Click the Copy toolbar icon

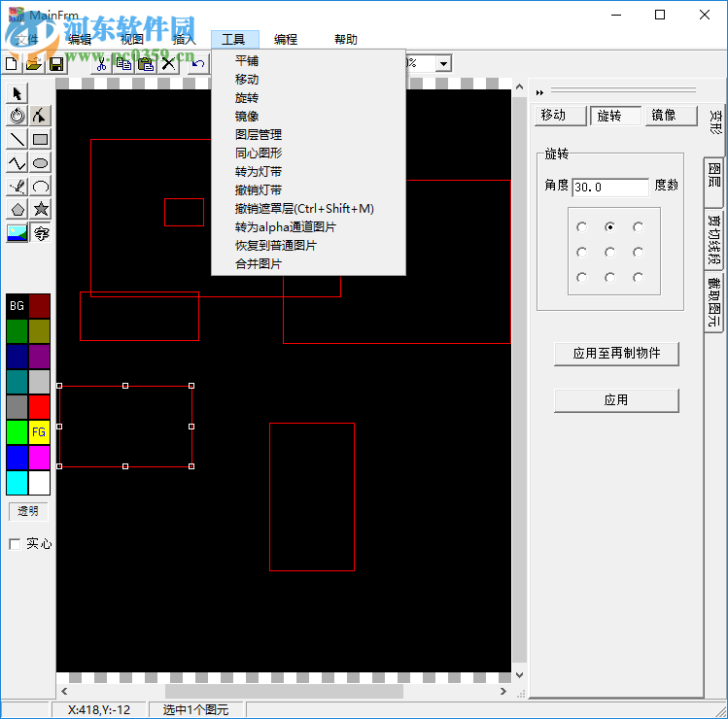[123, 64]
